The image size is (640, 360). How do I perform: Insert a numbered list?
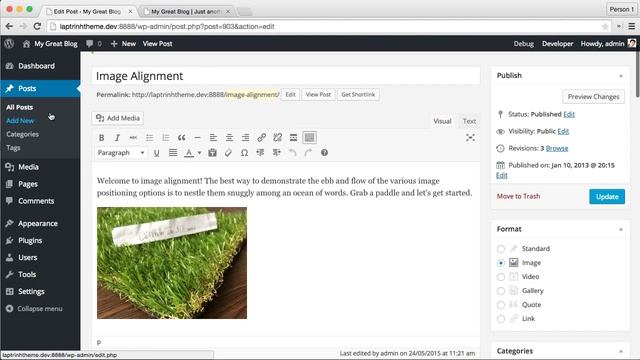pyautogui.click(x=165, y=138)
